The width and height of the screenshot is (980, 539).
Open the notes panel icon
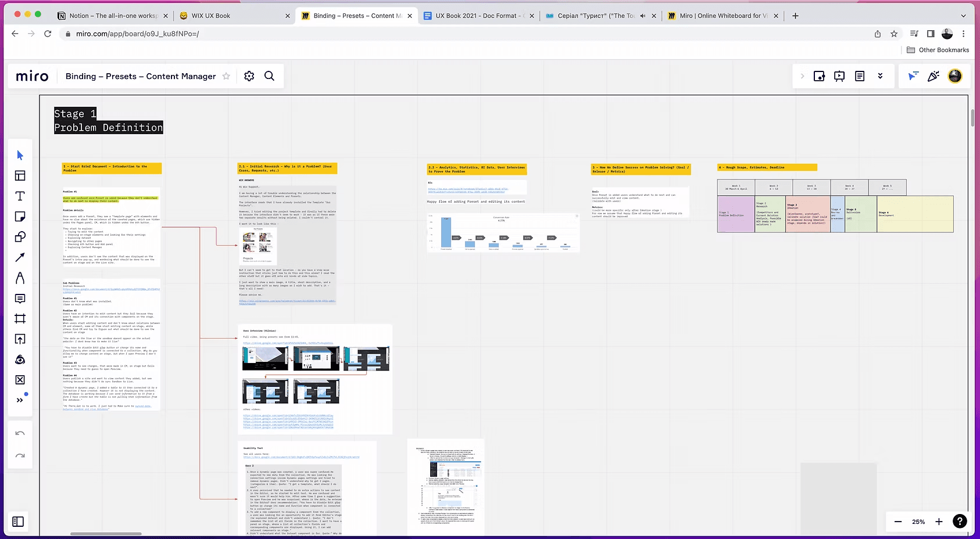click(x=860, y=76)
